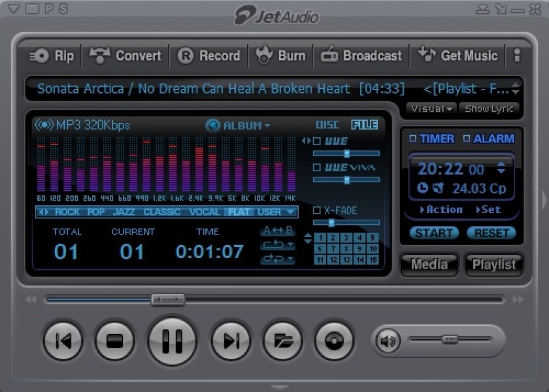Stop playback

[x=114, y=340]
